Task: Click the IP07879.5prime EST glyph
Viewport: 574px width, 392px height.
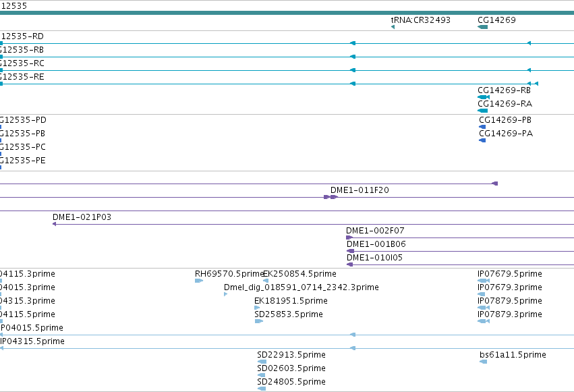Action: 484,308
